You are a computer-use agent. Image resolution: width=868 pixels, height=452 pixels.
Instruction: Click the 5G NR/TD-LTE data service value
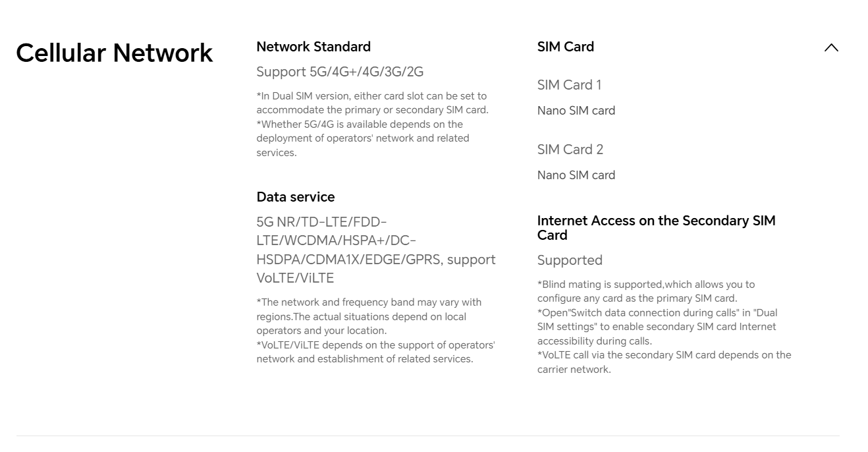click(375, 250)
